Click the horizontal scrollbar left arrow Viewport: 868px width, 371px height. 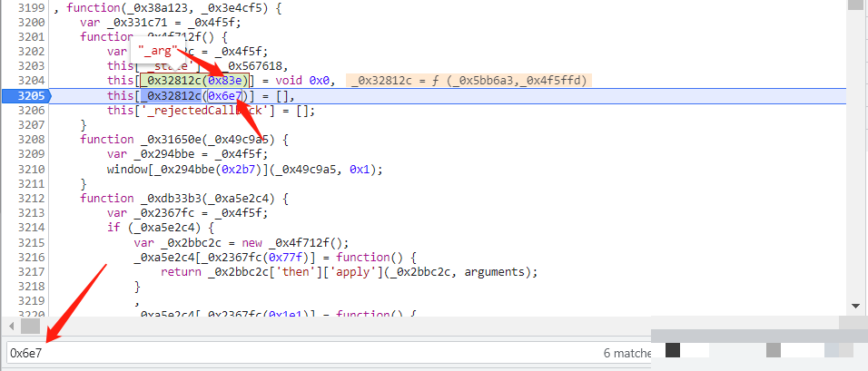[9, 325]
